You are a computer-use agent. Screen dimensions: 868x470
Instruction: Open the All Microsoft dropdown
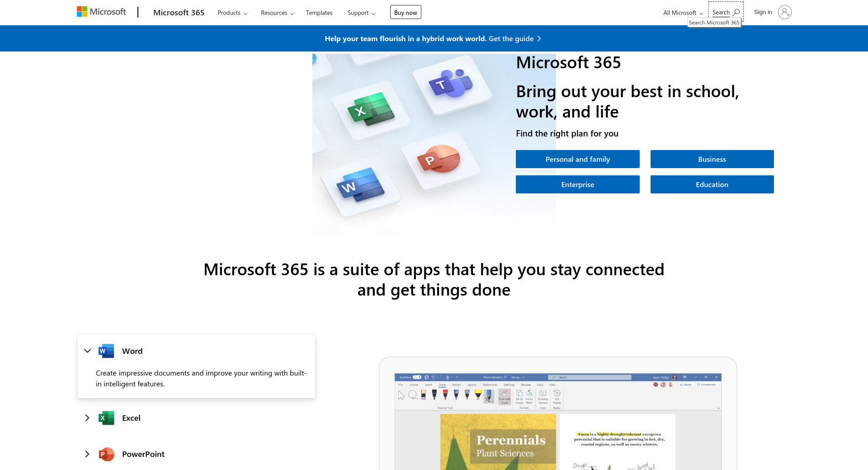click(x=683, y=13)
